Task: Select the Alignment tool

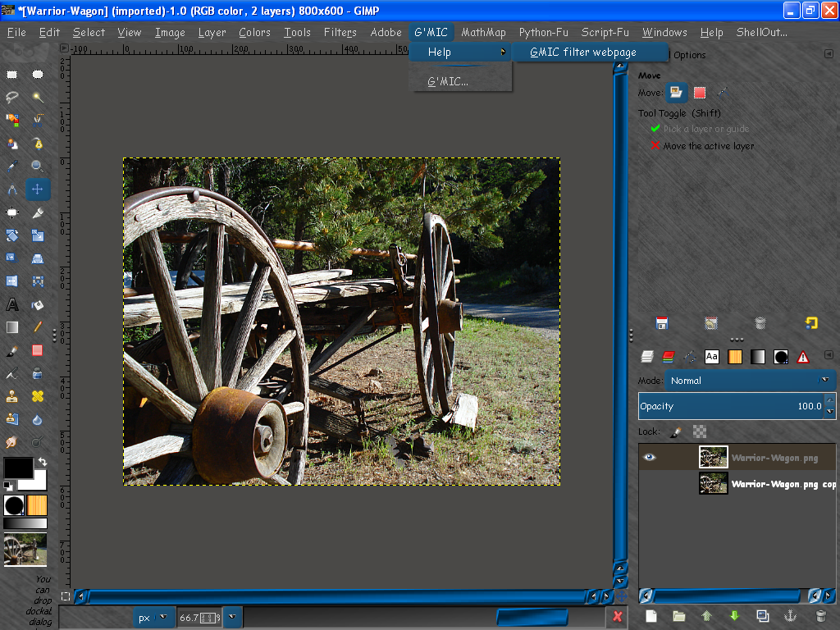Action: (11, 212)
